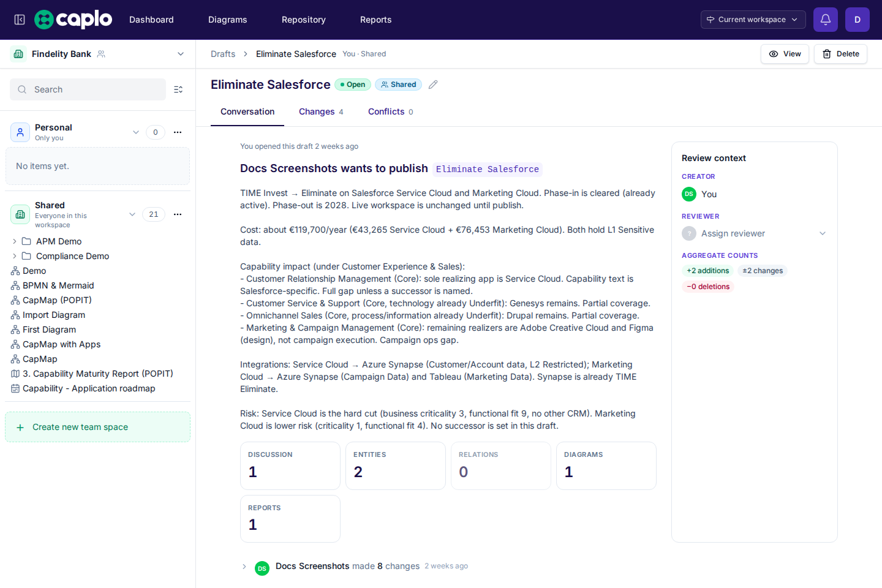Open the Dashboard menu
The width and height of the screenshot is (882, 588).
(x=151, y=20)
